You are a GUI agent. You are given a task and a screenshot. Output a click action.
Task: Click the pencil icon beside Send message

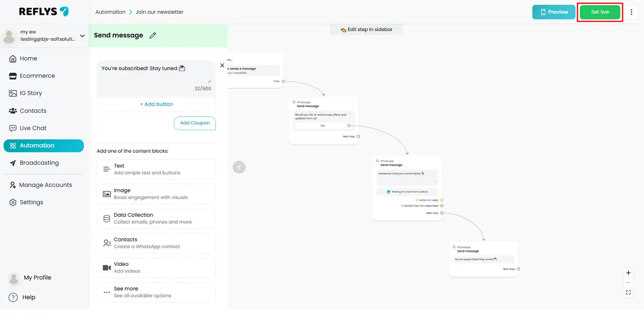[153, 35]
